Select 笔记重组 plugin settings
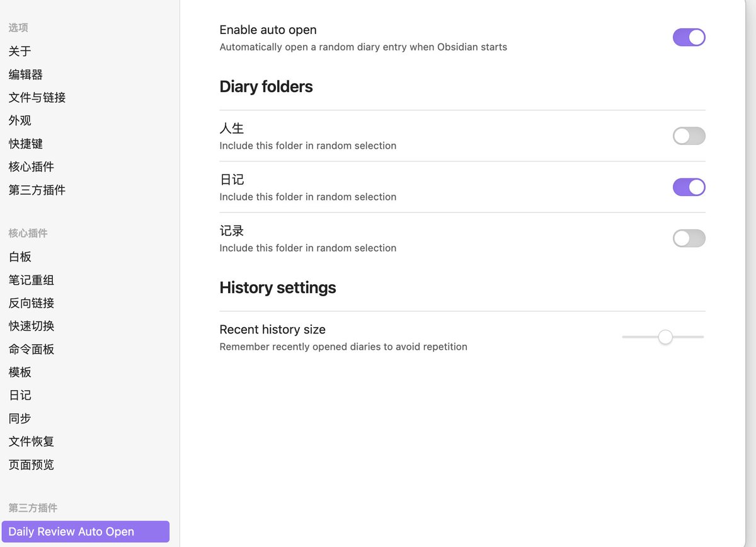The height and width of the screenshot is (547, 756). click(x=31, y=280)
